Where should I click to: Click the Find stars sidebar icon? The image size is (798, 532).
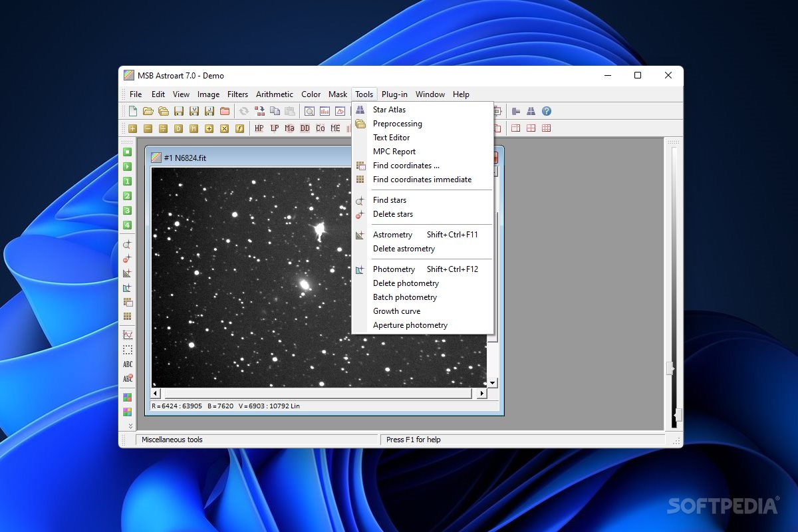click(x=127, y=244)
